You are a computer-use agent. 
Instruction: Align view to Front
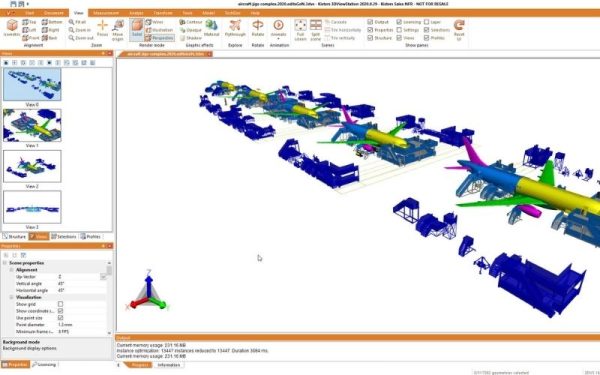point(31,38)
